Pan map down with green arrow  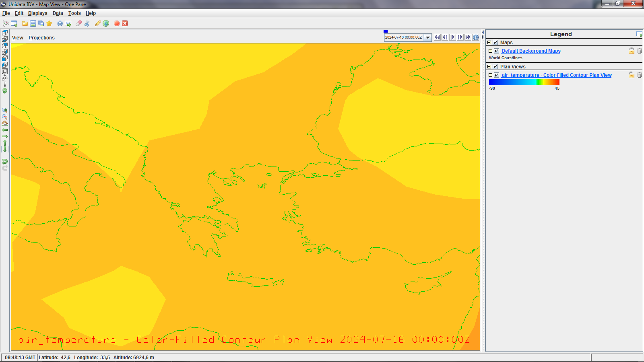click(x=5, y=149)
